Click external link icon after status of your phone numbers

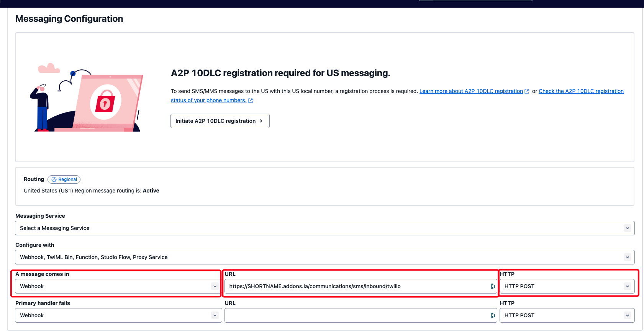251,101
